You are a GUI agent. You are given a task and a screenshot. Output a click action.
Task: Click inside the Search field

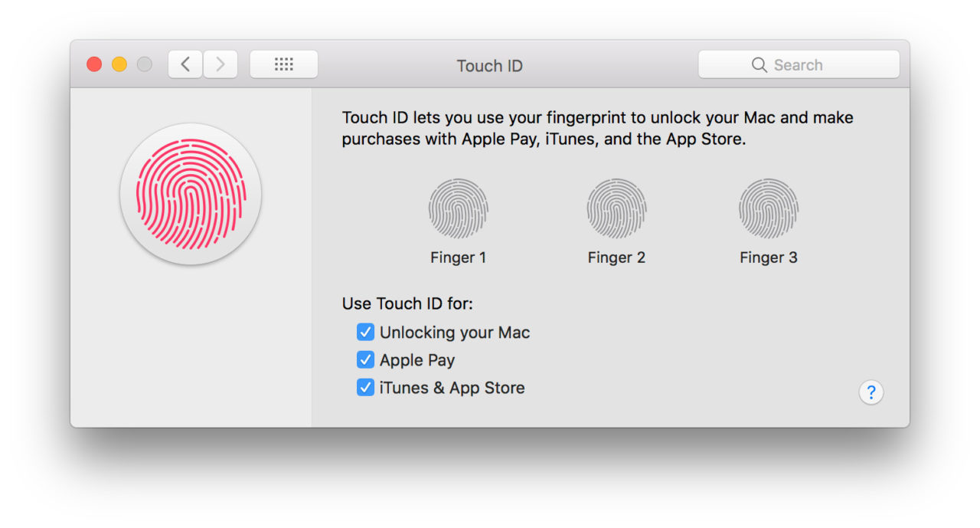pyautogui.click(x=804, y=64)
